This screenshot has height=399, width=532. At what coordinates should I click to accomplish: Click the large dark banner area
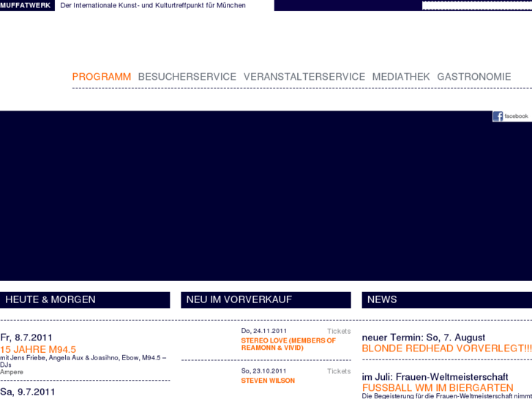266,195
